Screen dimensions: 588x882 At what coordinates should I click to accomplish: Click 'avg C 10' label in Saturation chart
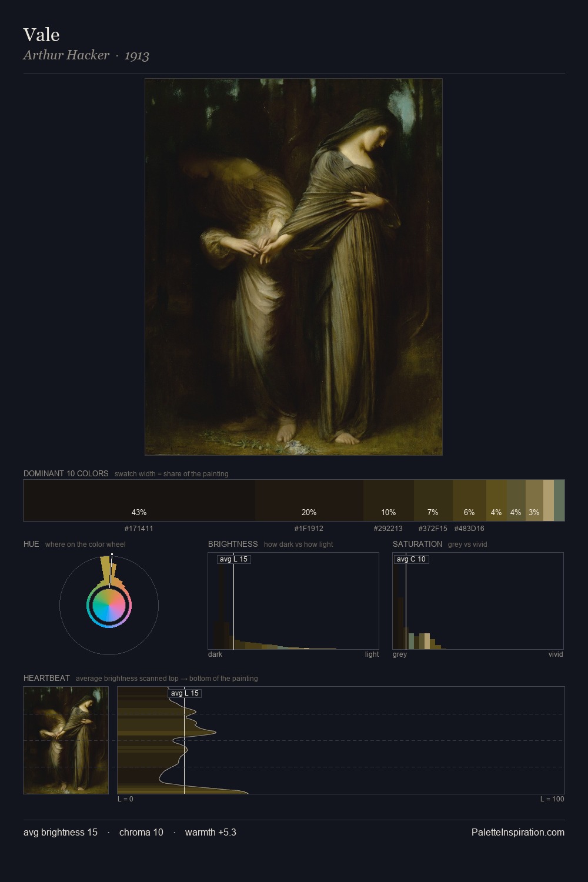(x=411, y=559)
